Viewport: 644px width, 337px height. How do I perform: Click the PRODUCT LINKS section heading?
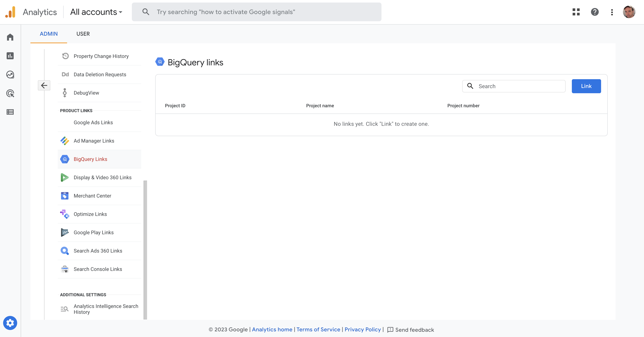[x=76, y=111]
